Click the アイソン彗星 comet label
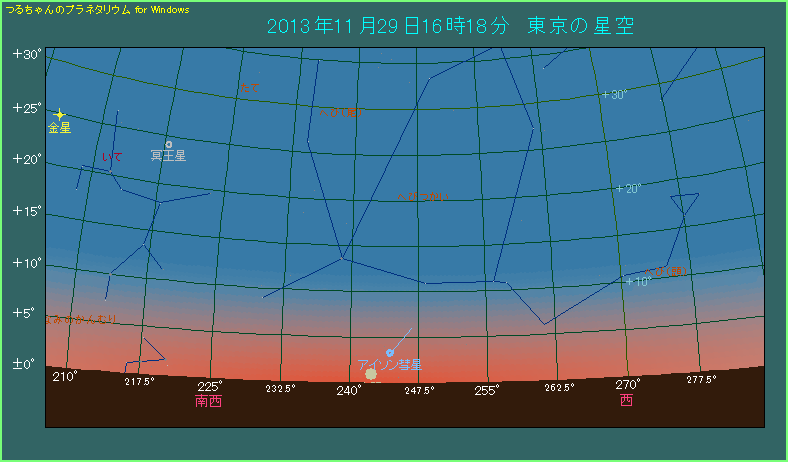The width and height of the screenshot is (788, 462). pos(389,364)
